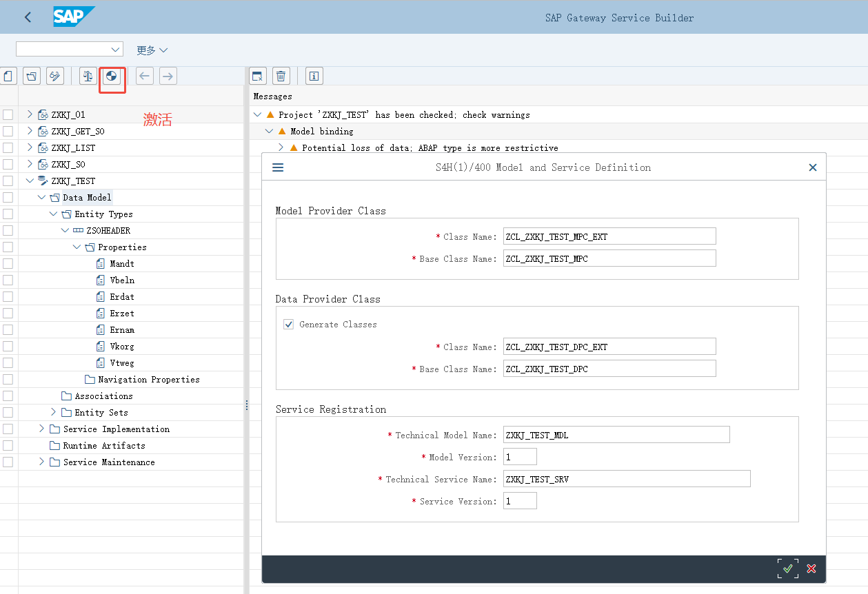Expand the ZXKJ_01 project node
868x594 pixels.
pyautogui.click(x=30, y=114)
